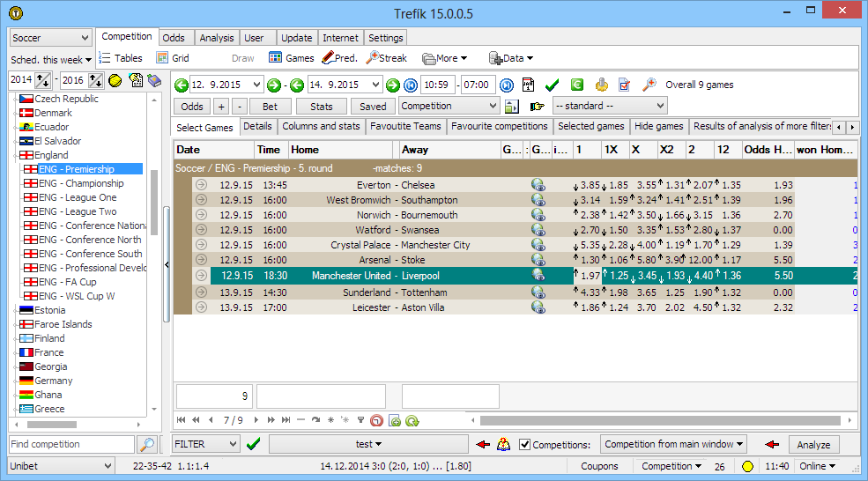Click red arrow left of the Analyze button
The image size is (868, 481).
point(772,444)
